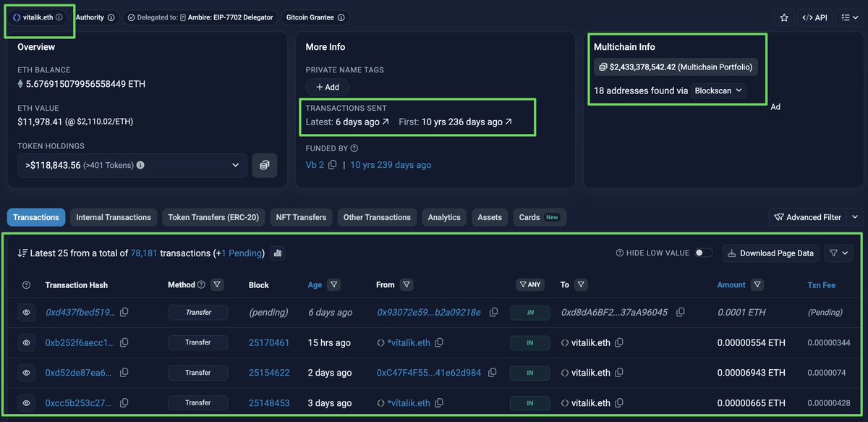Viewport: 868px width, 422px height.
Task: Copy transaction hash 0xd52de87ea6
Action: (124, 373)
